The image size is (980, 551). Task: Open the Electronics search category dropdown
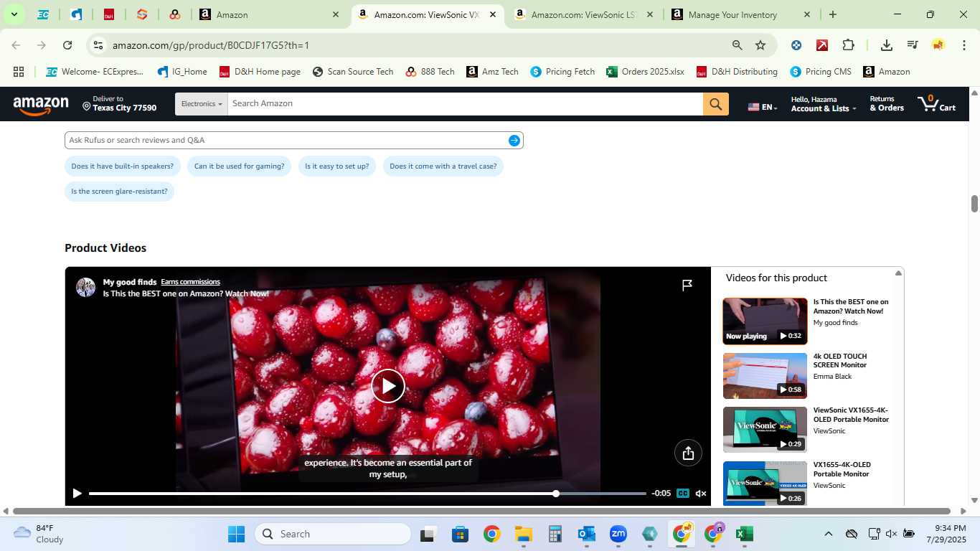click(x=201, y=104)
